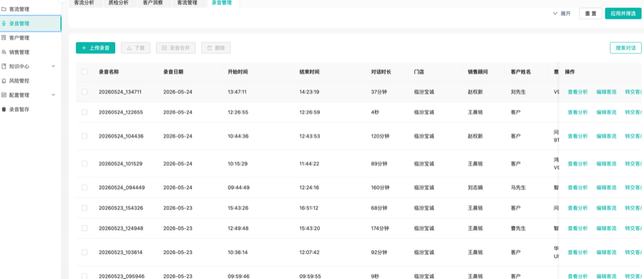The height and width of the screenshot is (279, 644).
Task: Click the 重置 button
Action: tap(590, 14)
